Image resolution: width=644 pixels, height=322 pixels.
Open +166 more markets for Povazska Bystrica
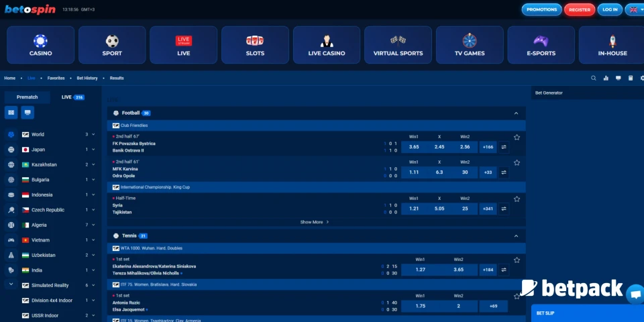488,147
